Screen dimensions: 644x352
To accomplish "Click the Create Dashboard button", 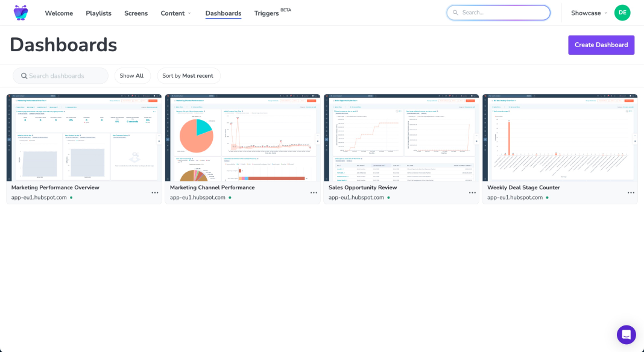I will (601, 45).
